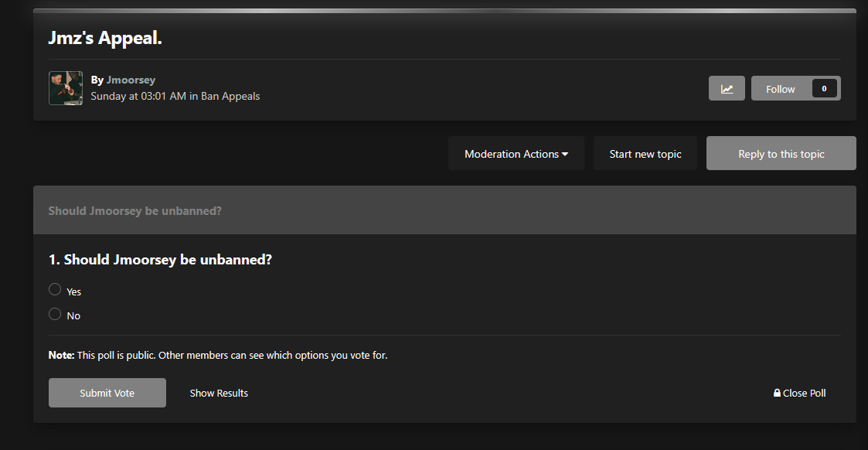
Task: Show the poll results
Action: tap(219, 393)
